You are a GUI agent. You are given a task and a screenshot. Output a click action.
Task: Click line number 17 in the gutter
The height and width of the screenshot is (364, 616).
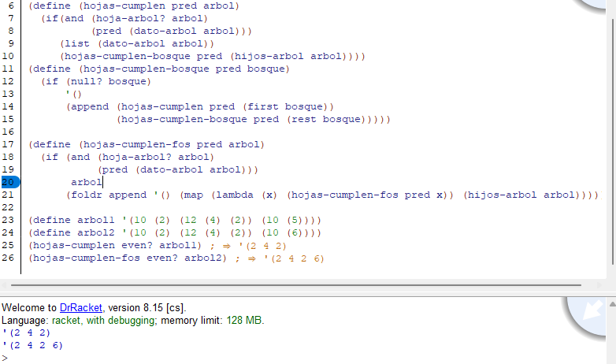click(8, 144)
